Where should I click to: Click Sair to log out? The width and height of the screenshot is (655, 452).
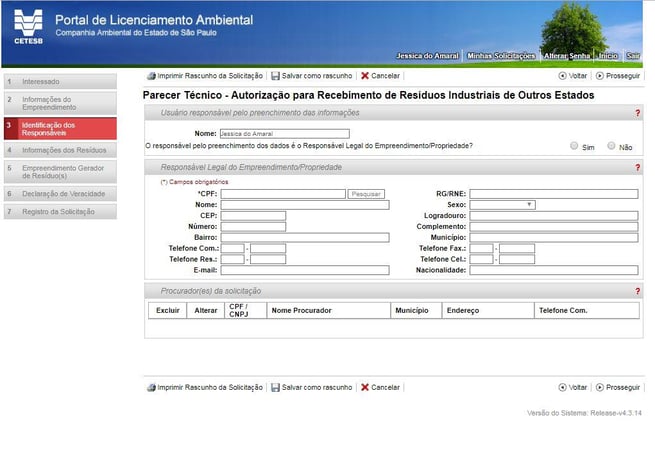633,56
